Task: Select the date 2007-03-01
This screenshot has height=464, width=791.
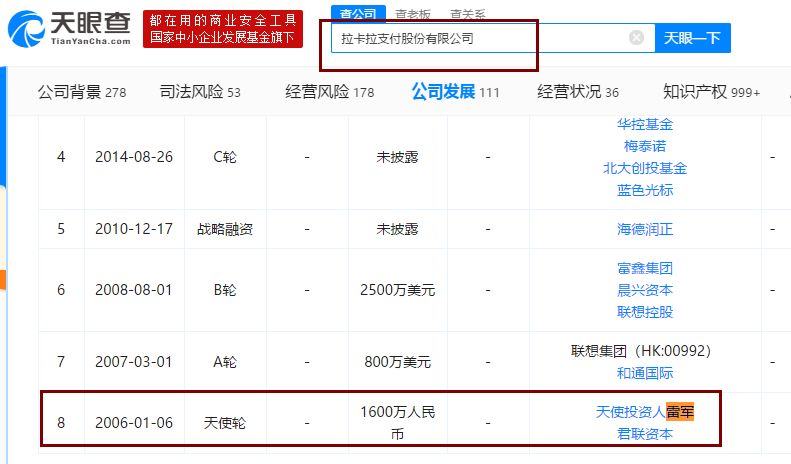Action: pos(134,362)
